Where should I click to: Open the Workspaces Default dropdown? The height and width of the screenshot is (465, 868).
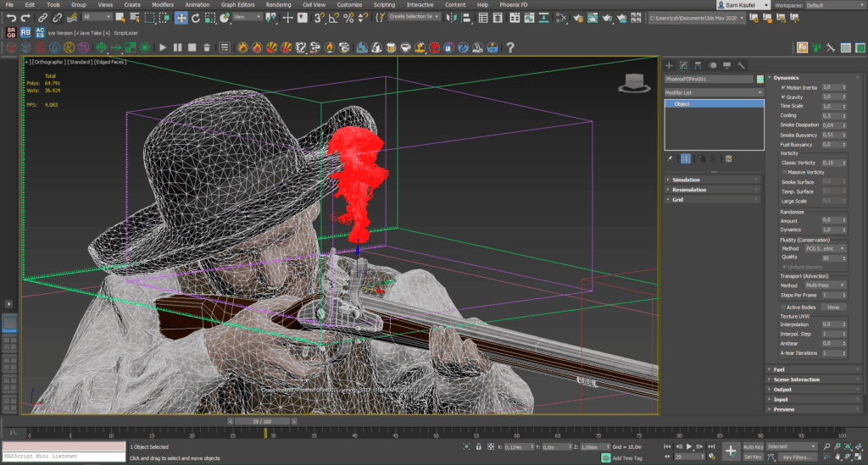coord(834,5)
